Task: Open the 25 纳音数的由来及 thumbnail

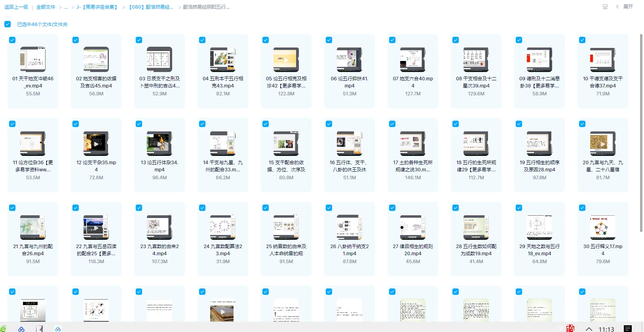Action: [x=286, y=227]
